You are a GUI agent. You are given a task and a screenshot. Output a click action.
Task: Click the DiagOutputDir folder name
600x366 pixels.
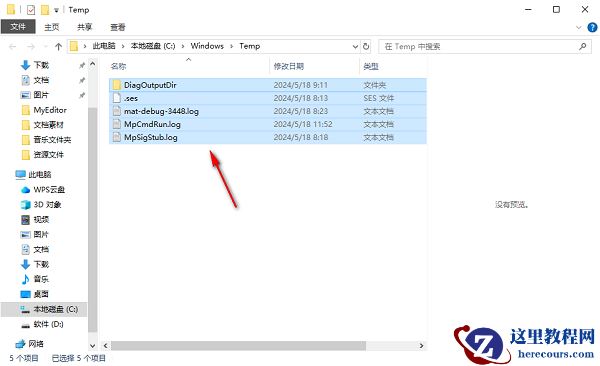(x=150, y=85)
